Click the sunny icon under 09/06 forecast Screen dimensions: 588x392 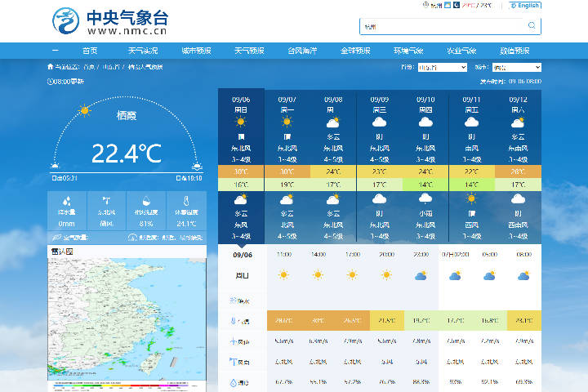(x=241, y=122)
